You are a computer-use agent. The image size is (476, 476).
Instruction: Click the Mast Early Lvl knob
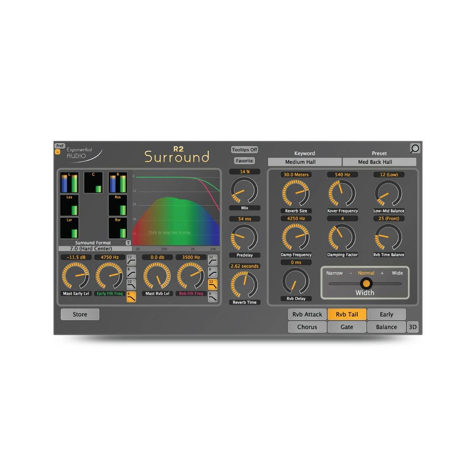coord(76,276)
